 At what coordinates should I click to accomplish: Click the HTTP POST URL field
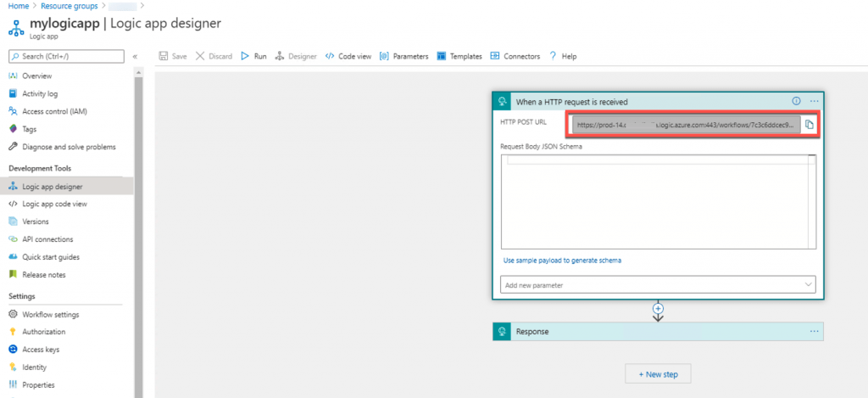tap(687, 126)
